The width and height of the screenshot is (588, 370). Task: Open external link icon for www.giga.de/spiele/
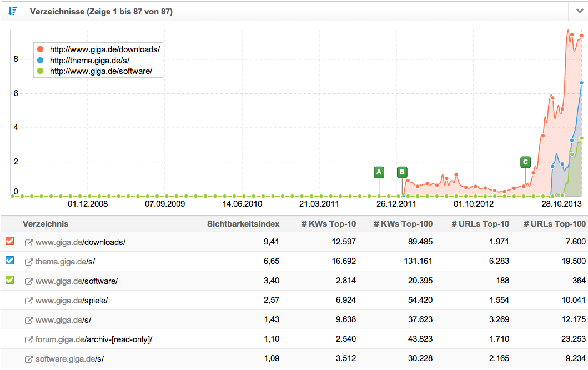pyautogui.click(x=28, y=301)
